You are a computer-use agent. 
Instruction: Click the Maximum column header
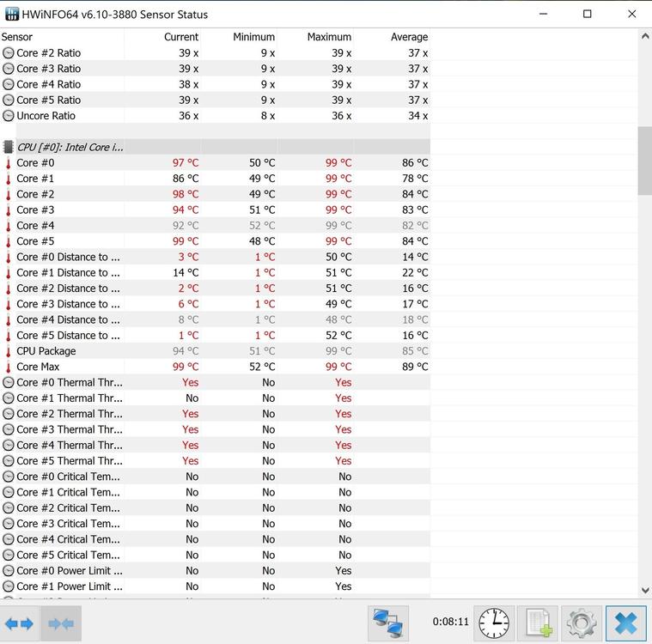click(329, 37)
